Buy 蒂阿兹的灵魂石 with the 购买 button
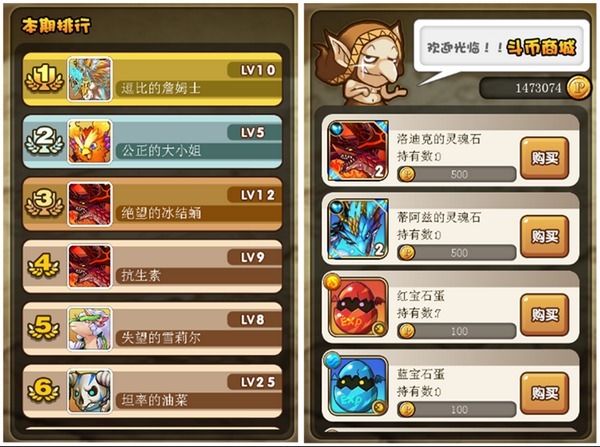 [545, 237]
